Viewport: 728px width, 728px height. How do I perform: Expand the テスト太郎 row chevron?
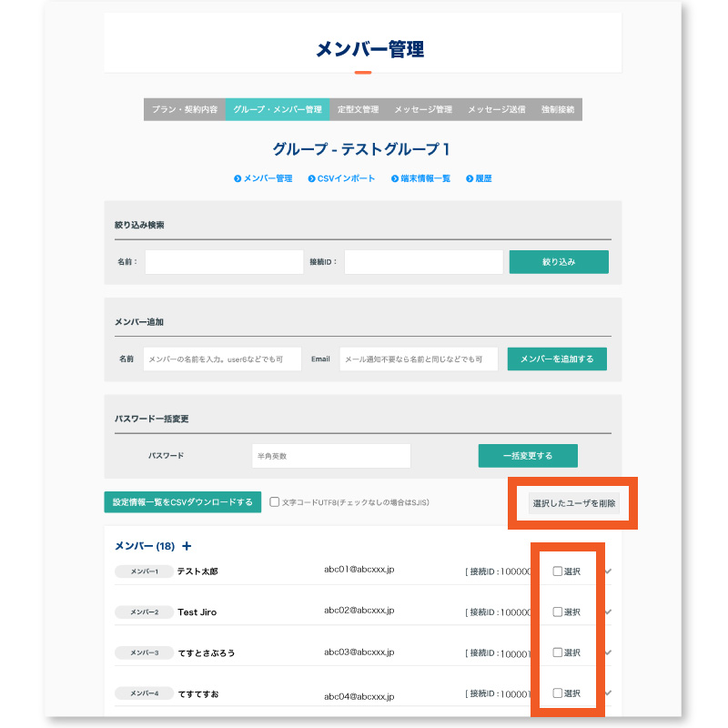[608, 571]
